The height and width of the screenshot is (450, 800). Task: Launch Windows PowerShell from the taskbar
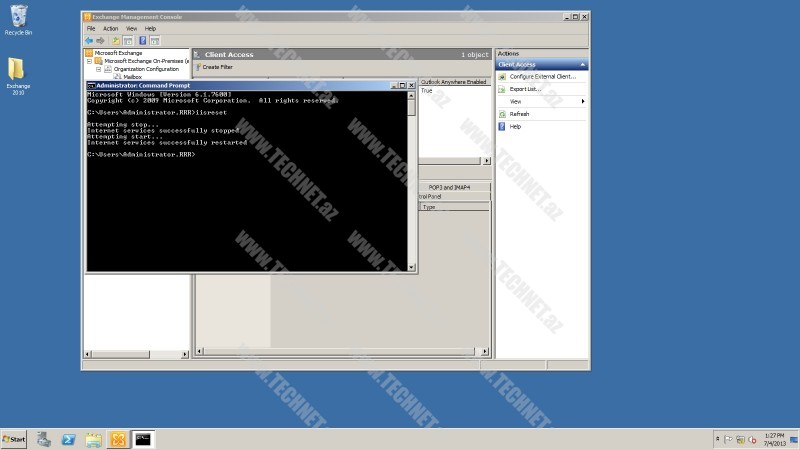(68, 439)
